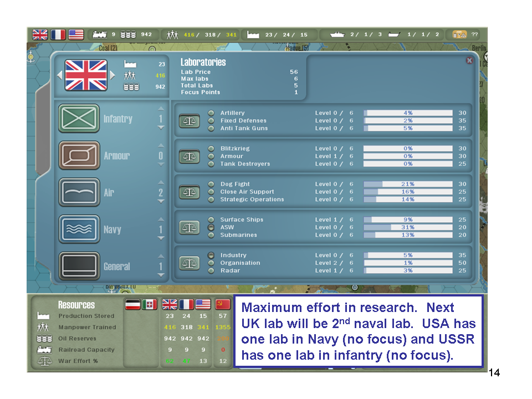
Task: Select the Artillery focus radio button
Action: (x=211, y=113)
